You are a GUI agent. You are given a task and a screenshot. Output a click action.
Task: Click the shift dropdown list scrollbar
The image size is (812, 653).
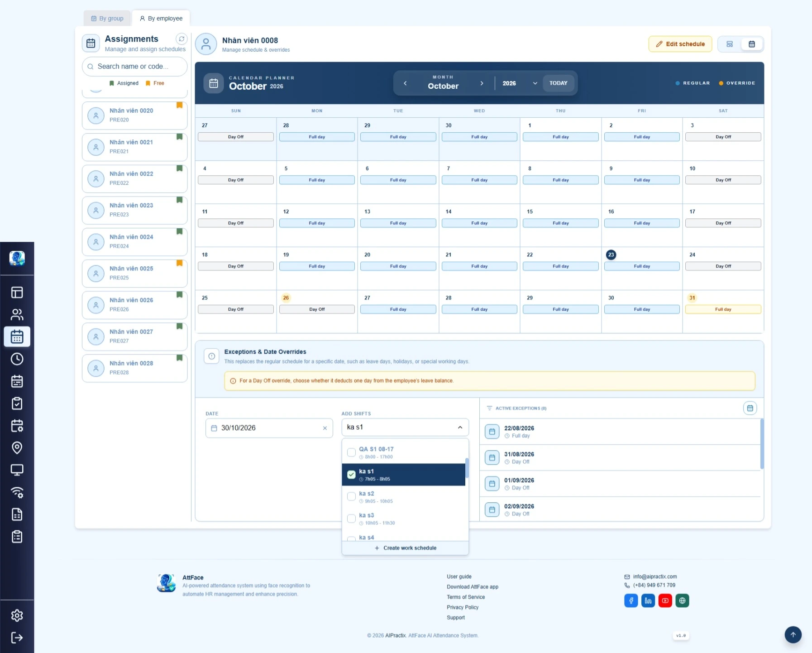click(x=467, y=468)
